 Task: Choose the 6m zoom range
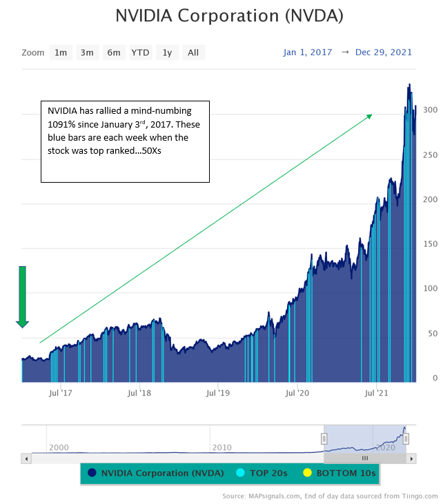pyautogui.click(x=114, y=52)
